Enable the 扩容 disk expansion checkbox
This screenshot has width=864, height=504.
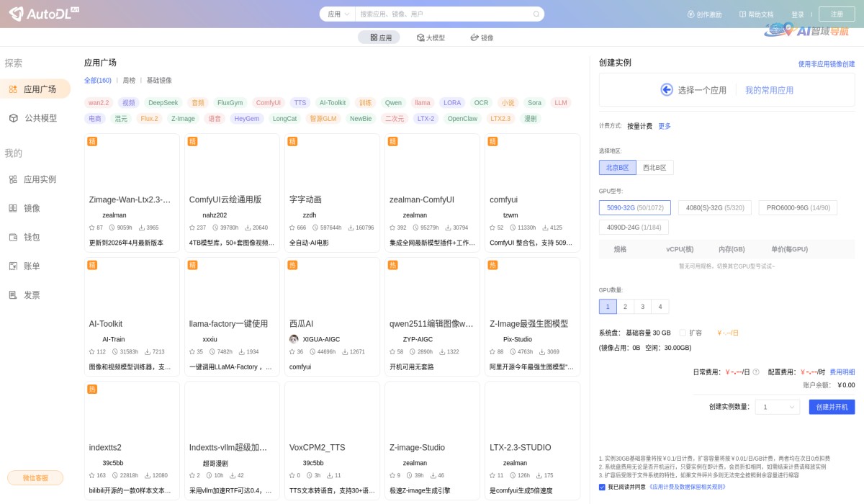pos(683,333)
